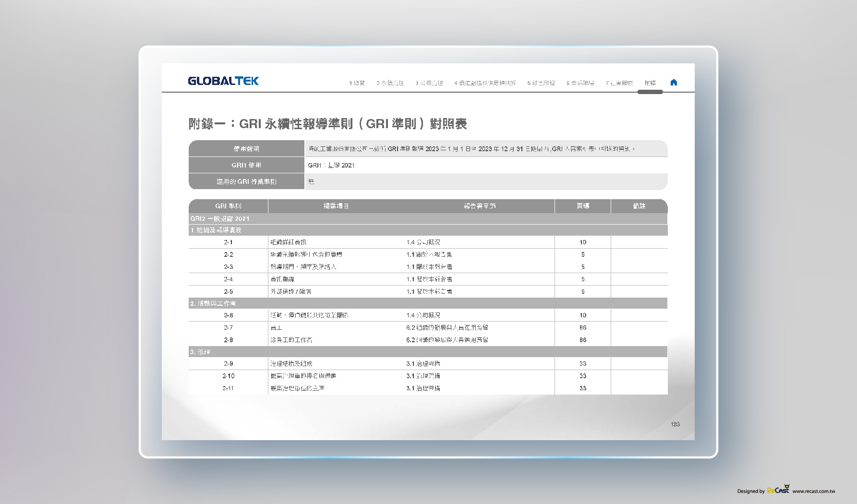The image size is (857, 504).
Task: Click '1.4 公司概況' in row 2-6
Action: click(423, 315)
